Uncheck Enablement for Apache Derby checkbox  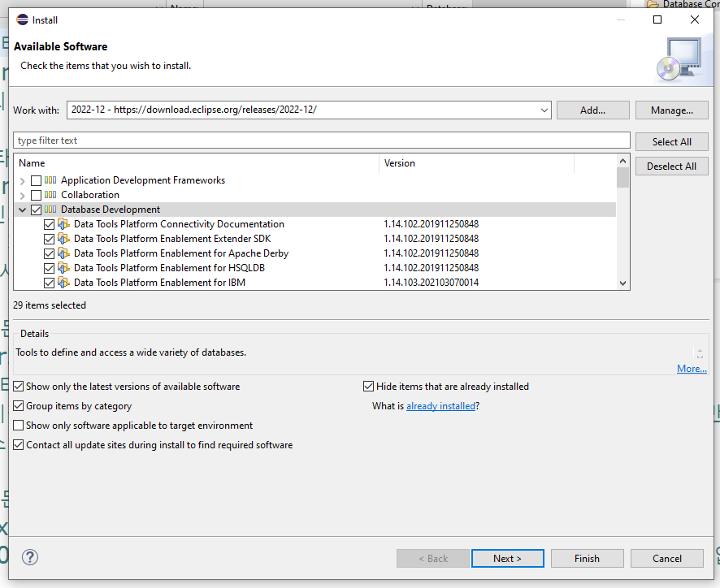coord(49,254)
